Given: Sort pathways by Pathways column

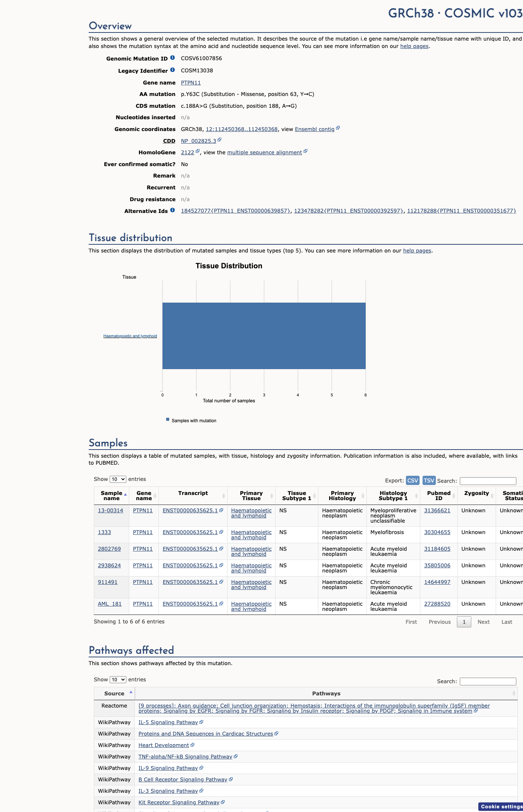Looking at the screenshot, I should coord(326,694).
